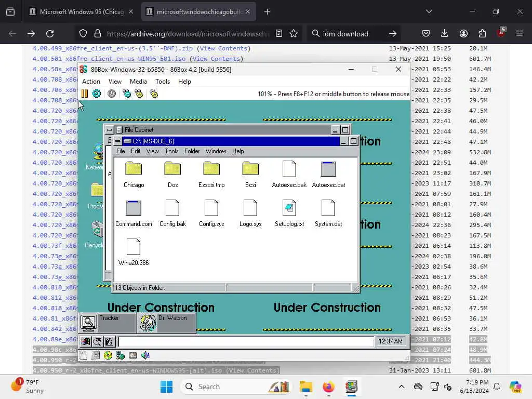Open Edit menu in C:\ window
The width and height of the screenshot is (532, 399).
click(x=136, y=151)
